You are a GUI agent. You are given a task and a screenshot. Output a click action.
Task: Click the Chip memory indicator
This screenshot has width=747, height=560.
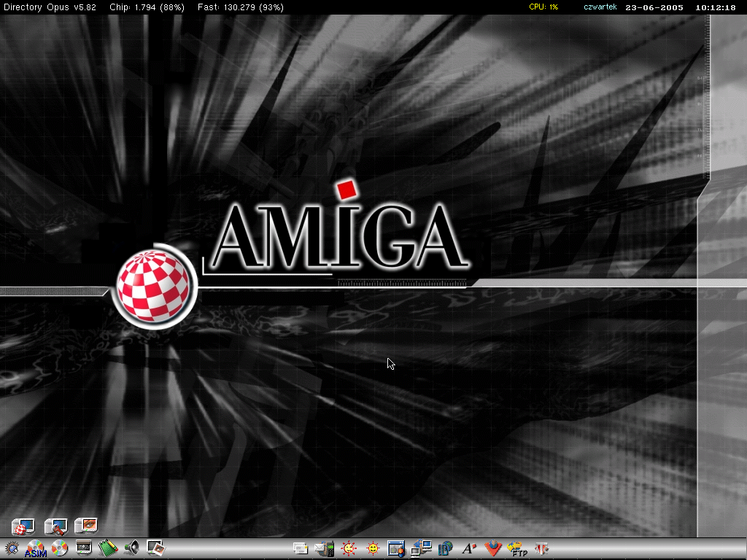pos(146,7)
